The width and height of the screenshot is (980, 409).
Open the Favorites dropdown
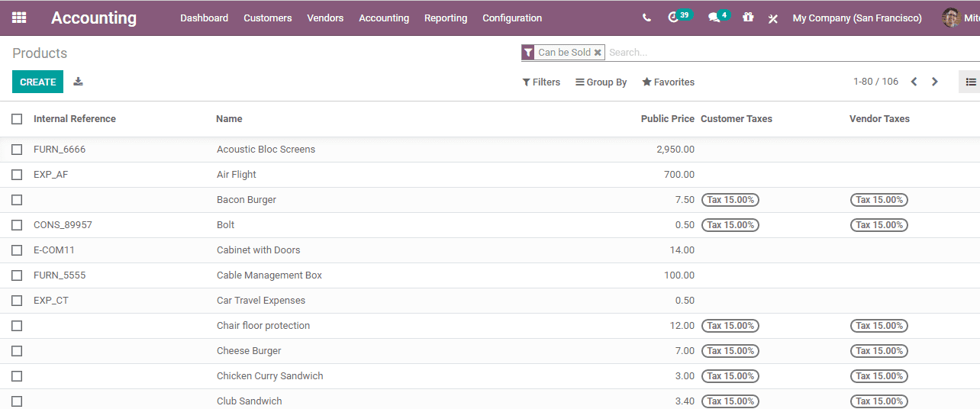pos(669,82)
